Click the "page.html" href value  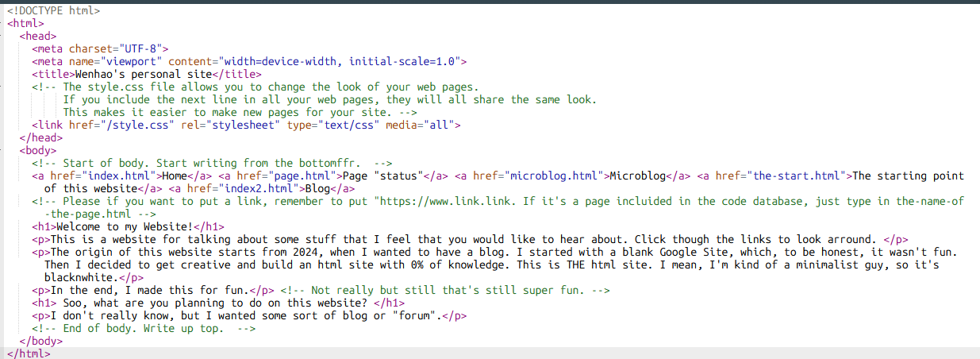[x=304, y=176]
